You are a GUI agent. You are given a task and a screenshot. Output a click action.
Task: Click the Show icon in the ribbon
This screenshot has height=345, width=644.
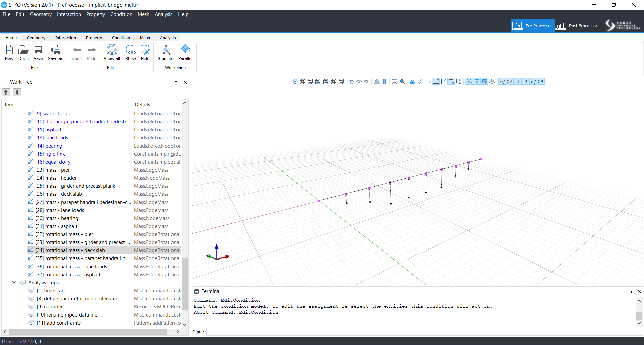tap(131, 53)
